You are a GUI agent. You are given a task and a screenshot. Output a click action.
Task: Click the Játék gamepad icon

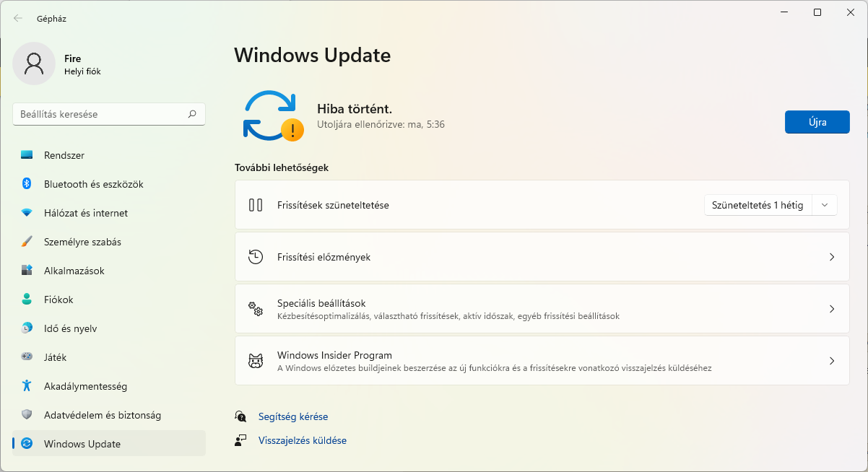(27, 357)
